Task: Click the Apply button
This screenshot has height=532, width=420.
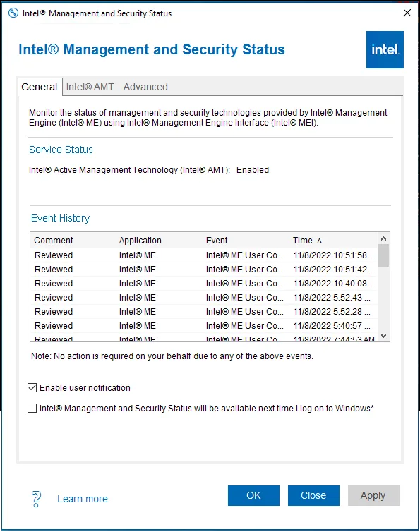Action: pyautogui.click(x=373, y=495)
